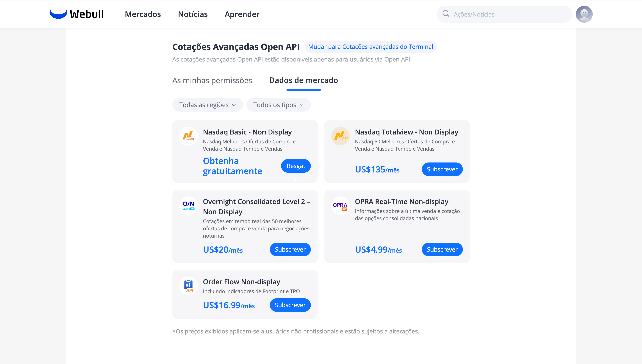Click the Nasdaq 50 Melhores Ofertas description

click(405, 145)
